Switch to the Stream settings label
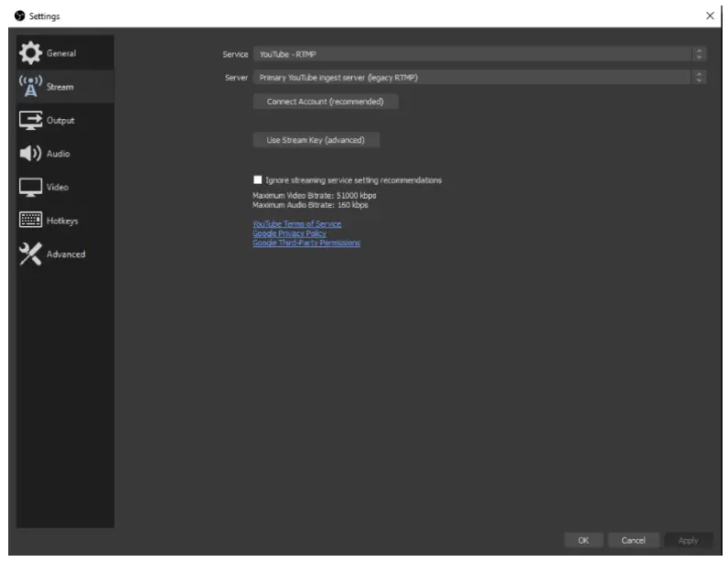Screen dimensions: 728x562 (x=59, y=87)
